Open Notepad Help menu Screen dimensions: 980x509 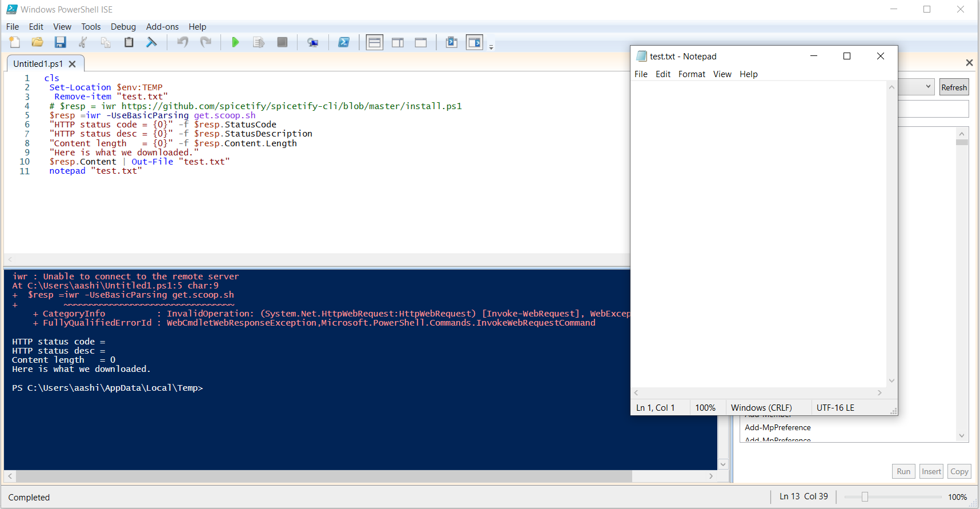749,74
